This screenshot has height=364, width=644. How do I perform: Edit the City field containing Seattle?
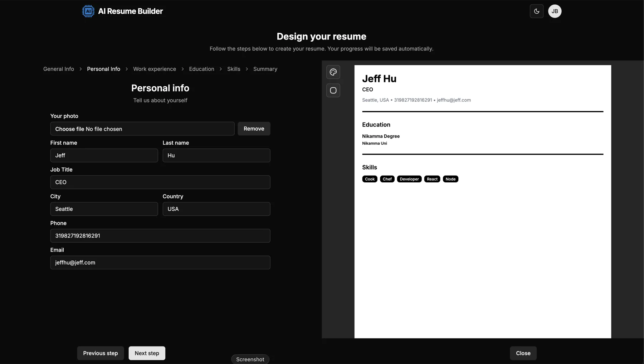coord(104,209)
